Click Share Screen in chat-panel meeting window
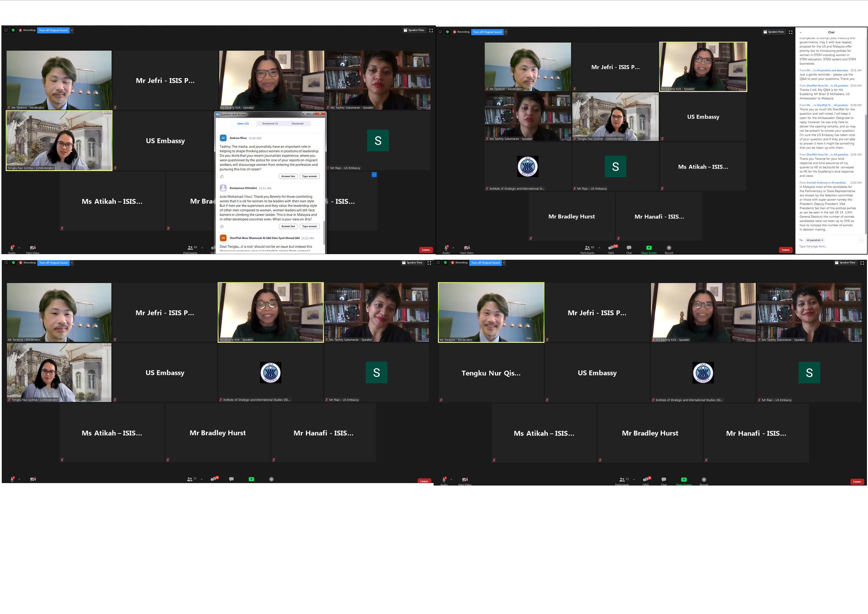This screenshot has height=614, width=868. point(649,248)
